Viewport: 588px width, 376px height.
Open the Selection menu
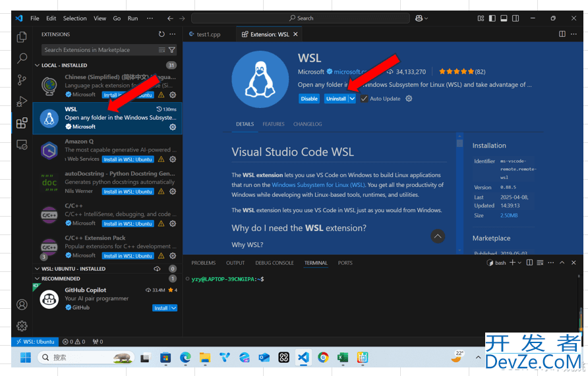pyautogui.click(x=74, y=18)
